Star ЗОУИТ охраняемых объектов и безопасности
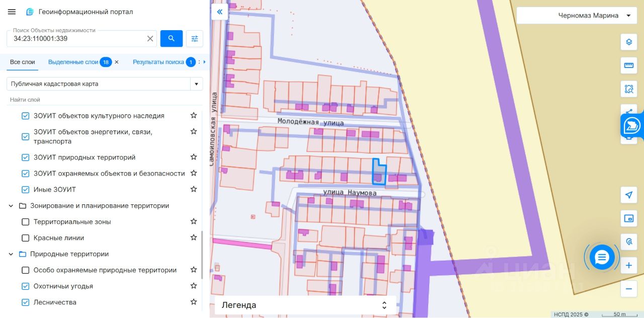The width and height of the screenshot is (644, 318). point(194,173)
